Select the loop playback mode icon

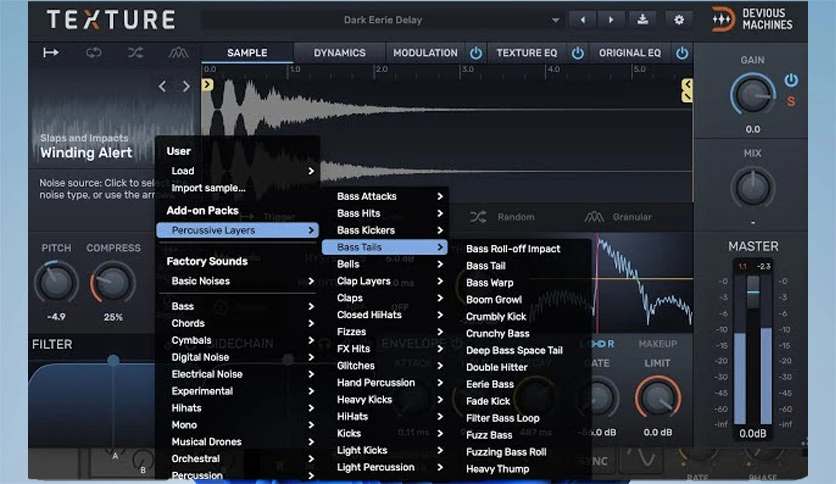pos(93,52)
